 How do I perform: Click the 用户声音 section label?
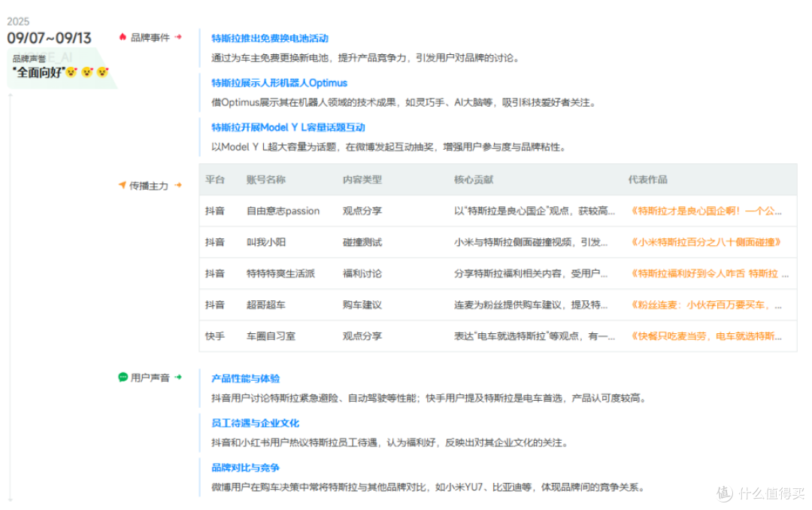pos(150,378)
